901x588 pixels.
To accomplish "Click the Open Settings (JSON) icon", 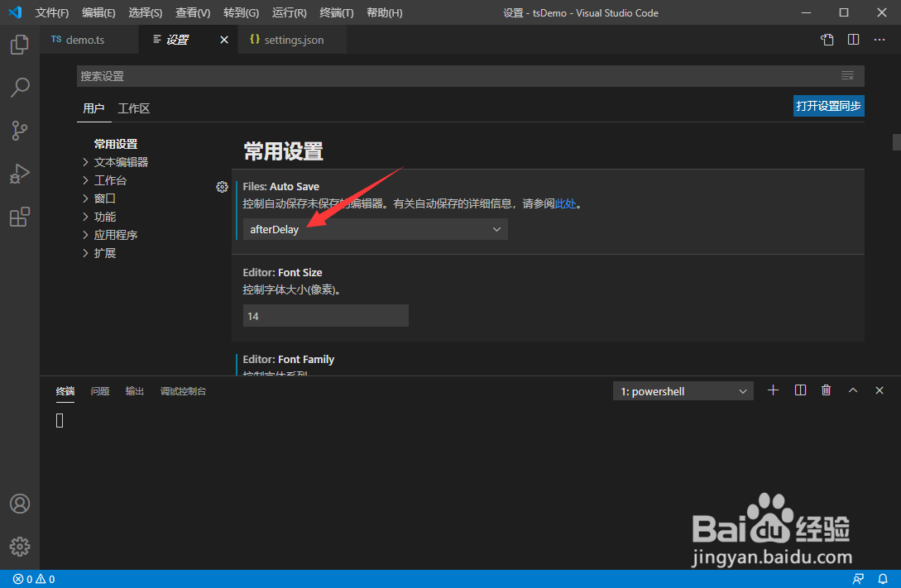I will [827, 40].
